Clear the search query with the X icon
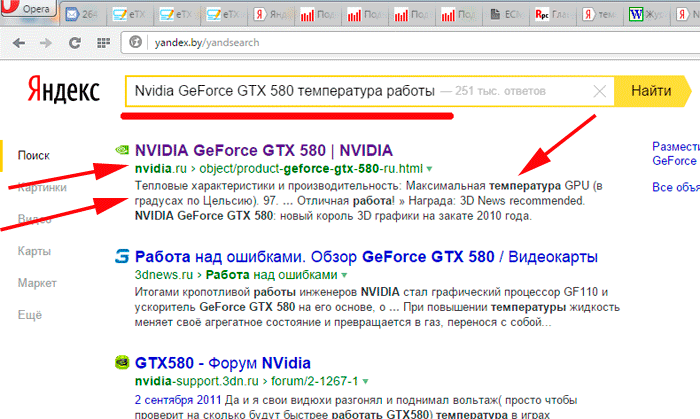 point(599,91)
